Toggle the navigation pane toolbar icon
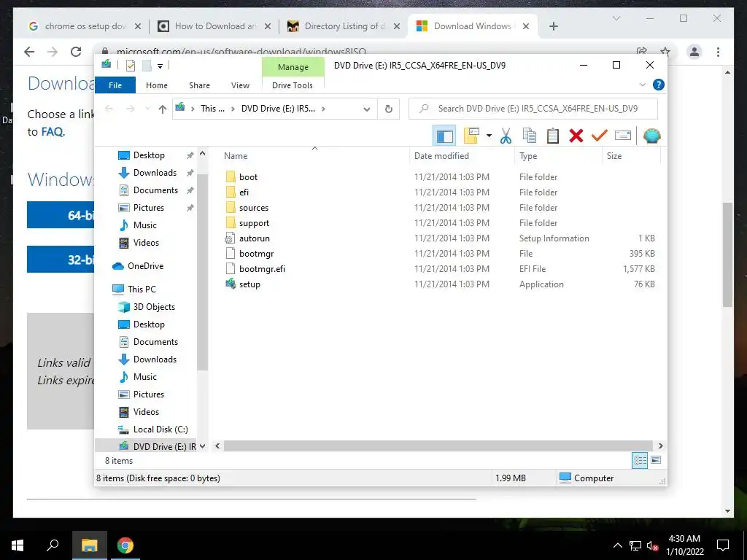The width and height of the screenshot is (747, 560). (x=444, y=136)
